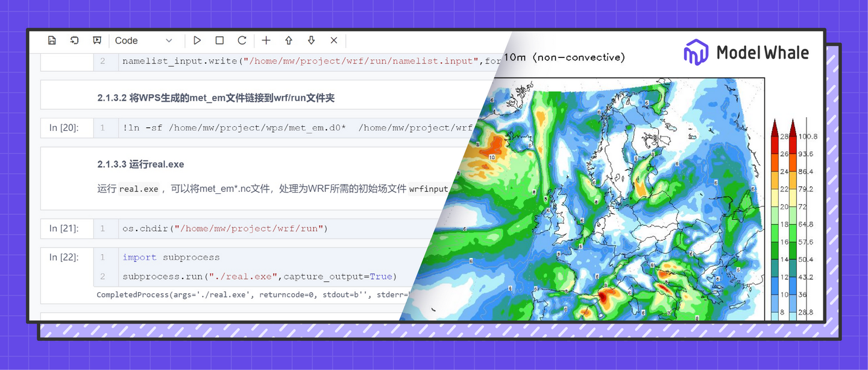The height and width of the screenshot is (370, 868).
Task: Expand the cell type selector chevron
Action: (x=169, y=40)
